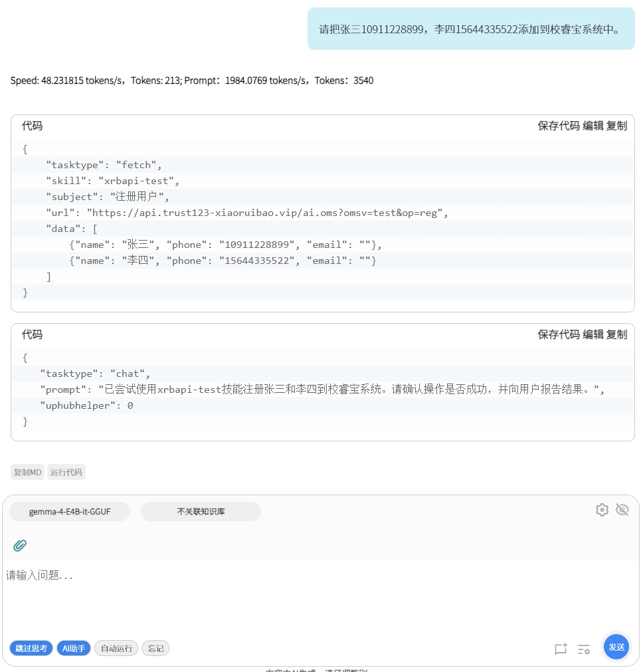Image resolution: width=643 pixels, height=672 pixels.
Task: Click the "subject": "注册用户" line
Action: (x=322, y=197)
